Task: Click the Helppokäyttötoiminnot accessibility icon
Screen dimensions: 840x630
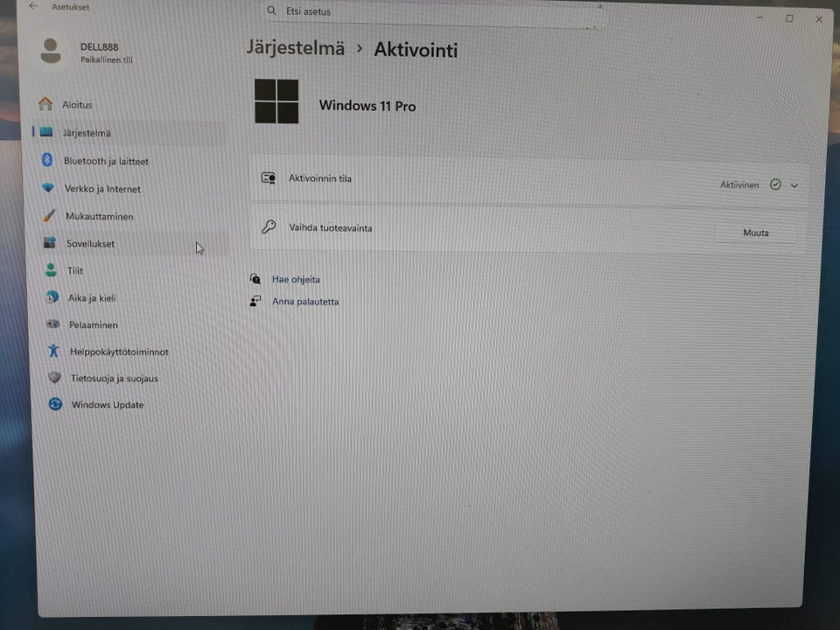Action: pos(53,351)
